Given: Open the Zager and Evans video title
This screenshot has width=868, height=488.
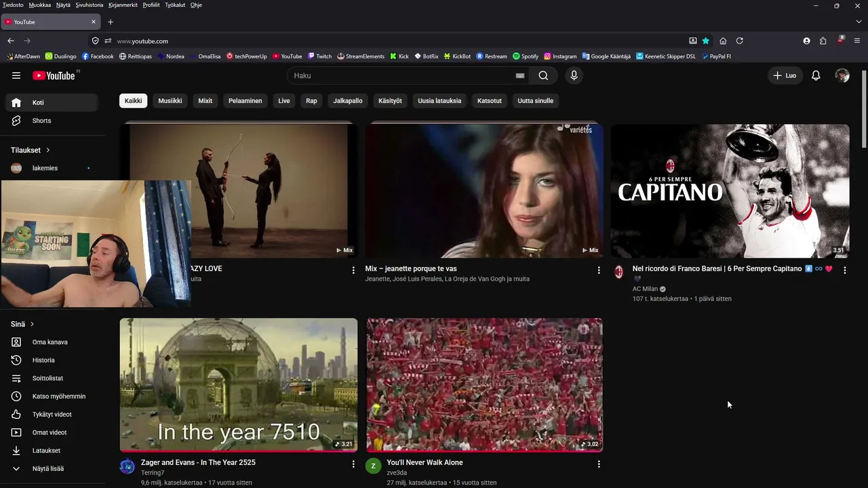Looking at the screenshot, I should pyautogui.click(x=198, y=462).
